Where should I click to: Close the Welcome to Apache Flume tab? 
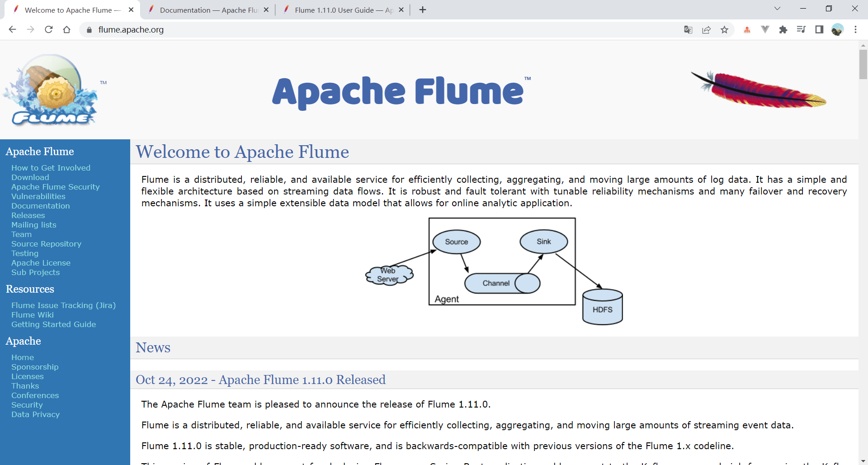pos(131,9)
